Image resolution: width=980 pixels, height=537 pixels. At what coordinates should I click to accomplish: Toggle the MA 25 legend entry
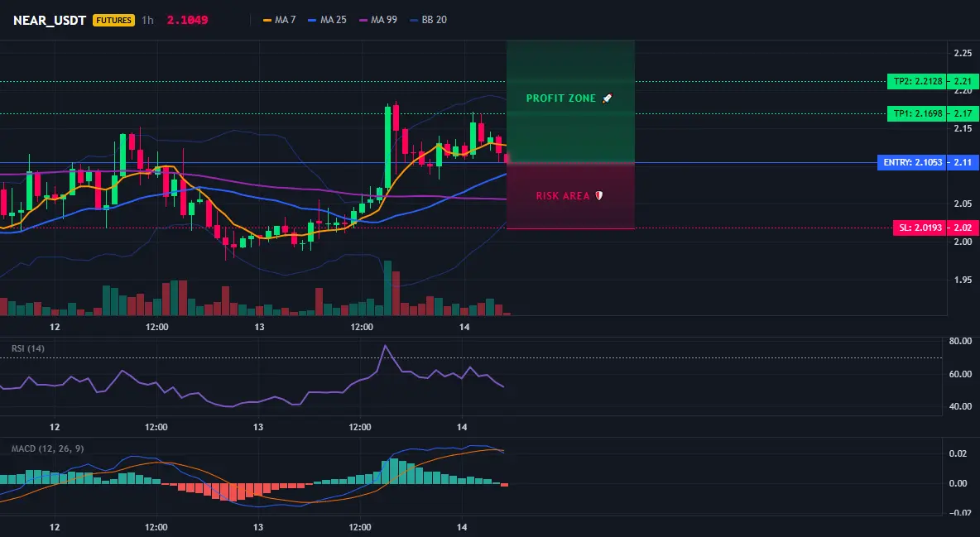tap(328, 20)
